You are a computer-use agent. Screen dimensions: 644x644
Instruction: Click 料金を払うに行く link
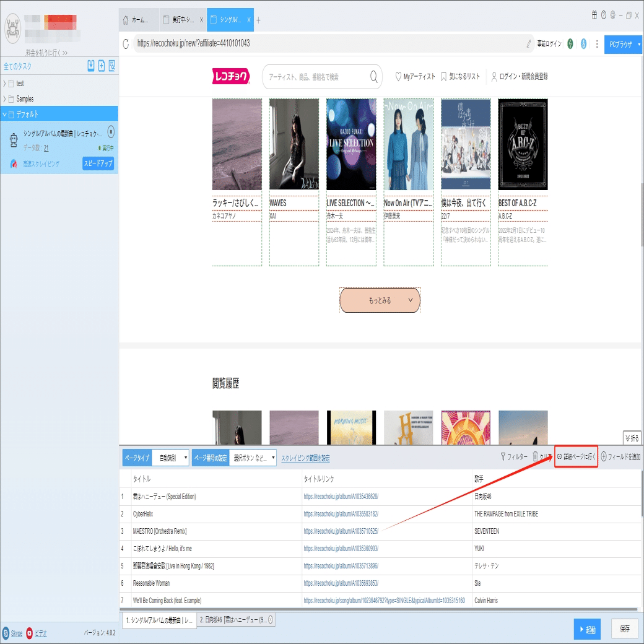46,53
